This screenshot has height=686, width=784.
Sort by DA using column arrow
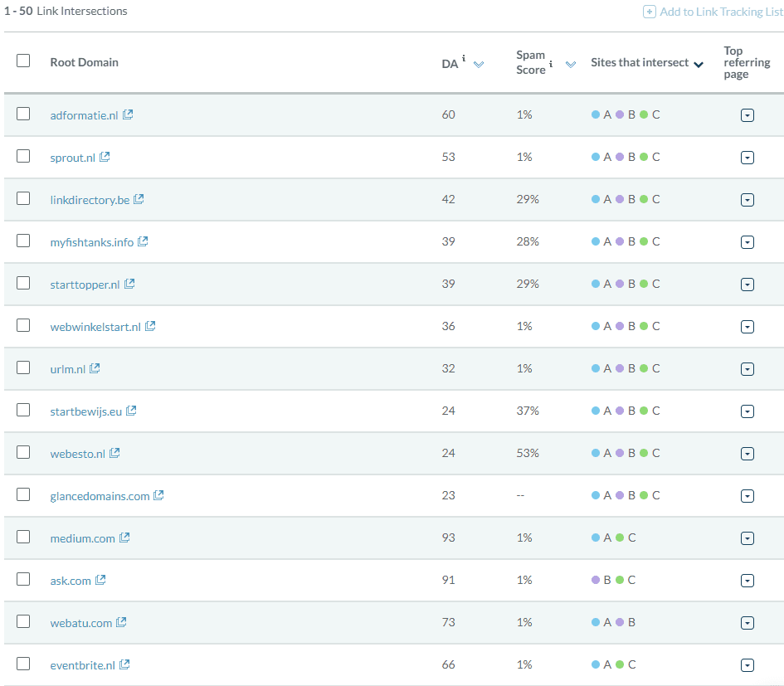(x=479, y=65)
